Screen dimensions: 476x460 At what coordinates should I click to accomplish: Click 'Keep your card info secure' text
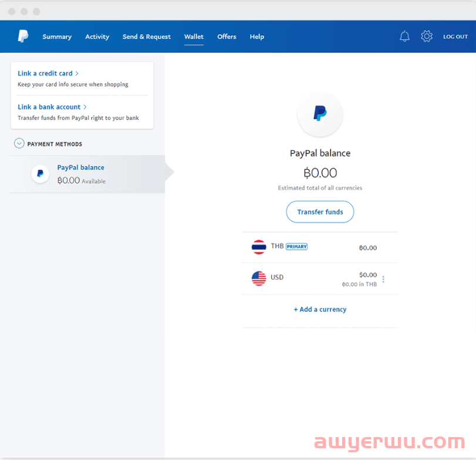(73, 84)
